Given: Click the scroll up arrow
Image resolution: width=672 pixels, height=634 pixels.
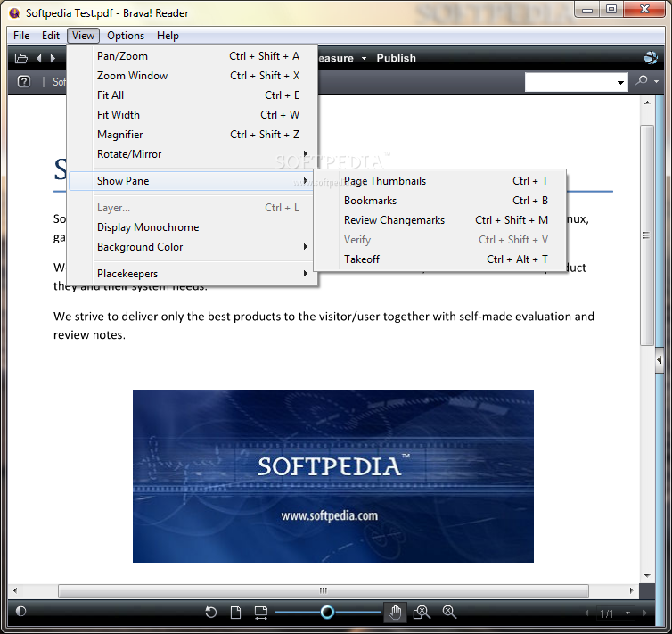Looking at the screenshot, I should 647,103.
